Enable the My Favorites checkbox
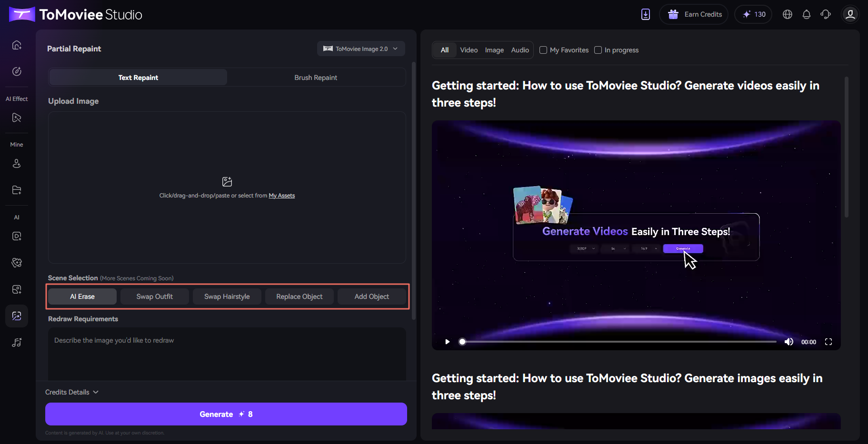Image resolution: width=868 pixels, height=444 pixels. coord(543,50)
